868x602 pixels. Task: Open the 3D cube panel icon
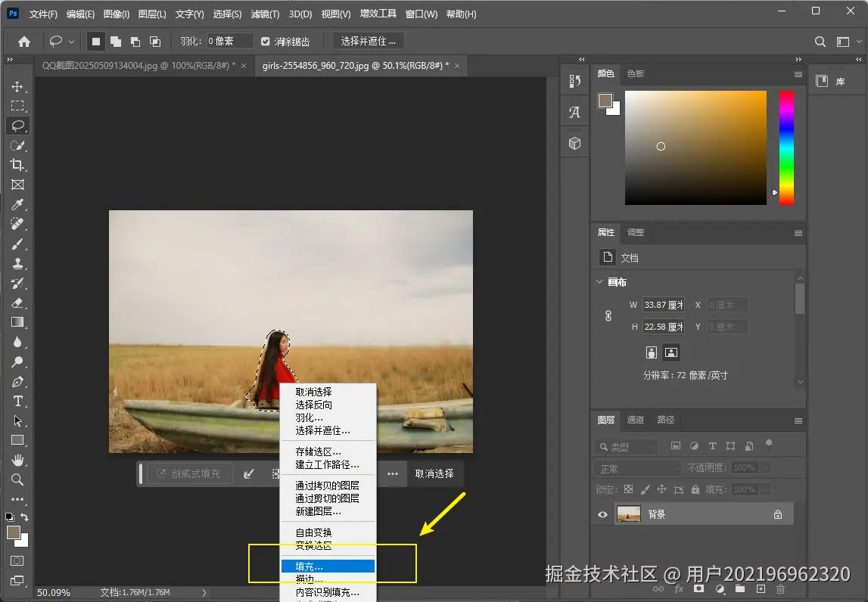(x=575, y=143)
